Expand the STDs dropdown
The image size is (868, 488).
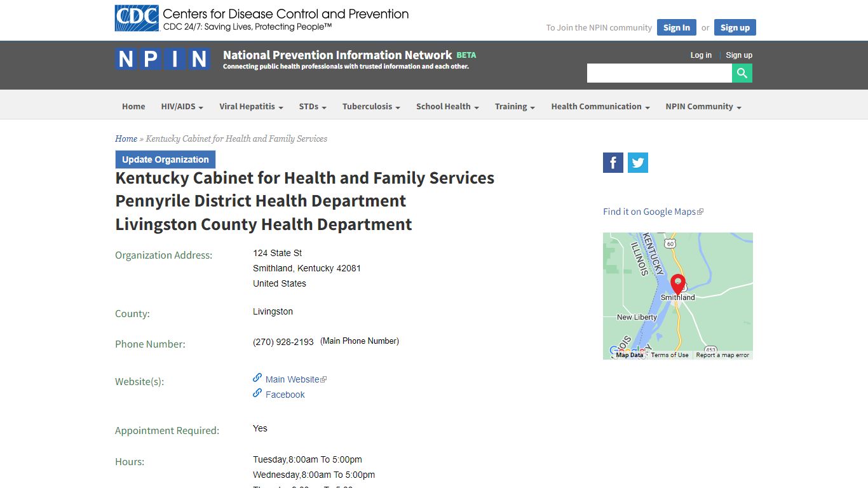click(x=313, y=107)
